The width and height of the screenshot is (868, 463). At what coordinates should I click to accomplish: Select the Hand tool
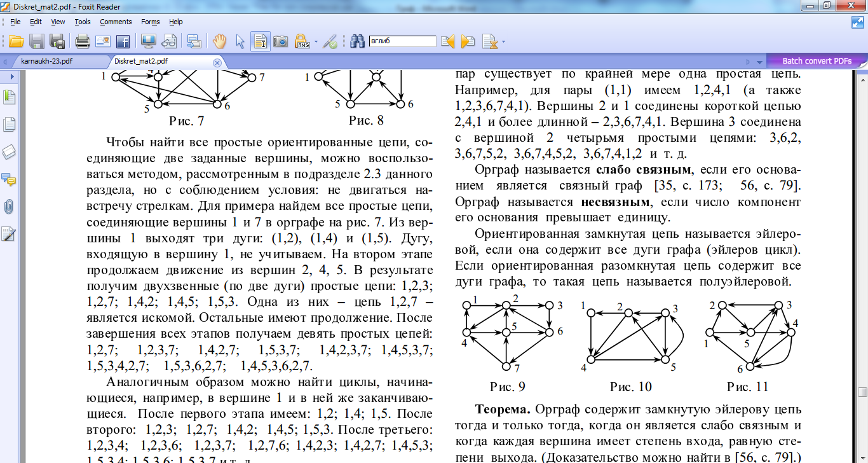click(220, 42)
